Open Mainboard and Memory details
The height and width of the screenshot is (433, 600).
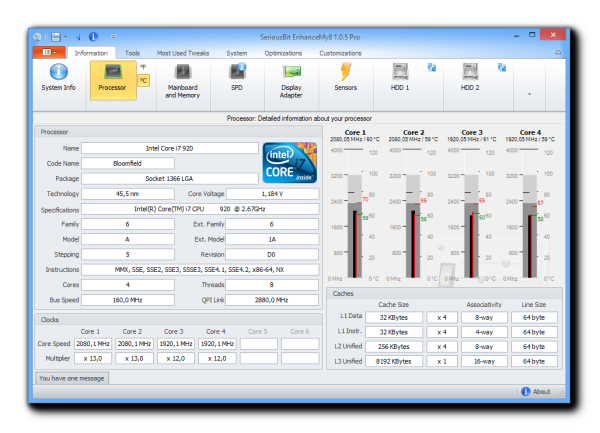pyautogui.click(x=183, y=81)
